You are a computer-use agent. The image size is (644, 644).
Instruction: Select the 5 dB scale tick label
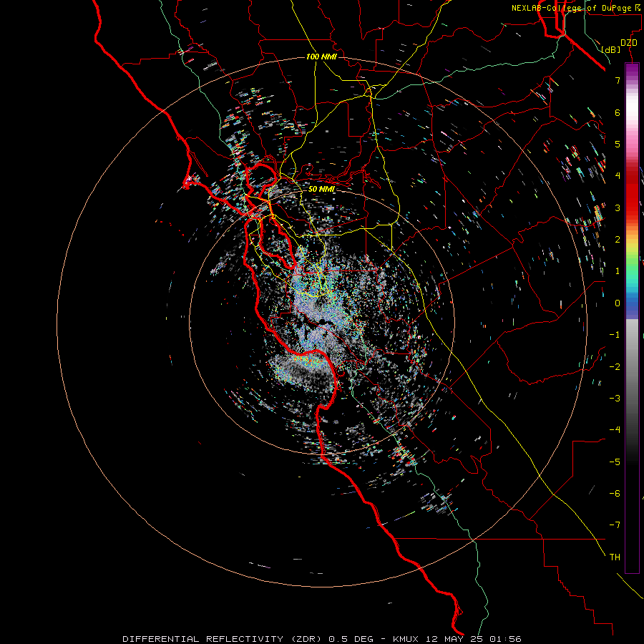[618, 144]
